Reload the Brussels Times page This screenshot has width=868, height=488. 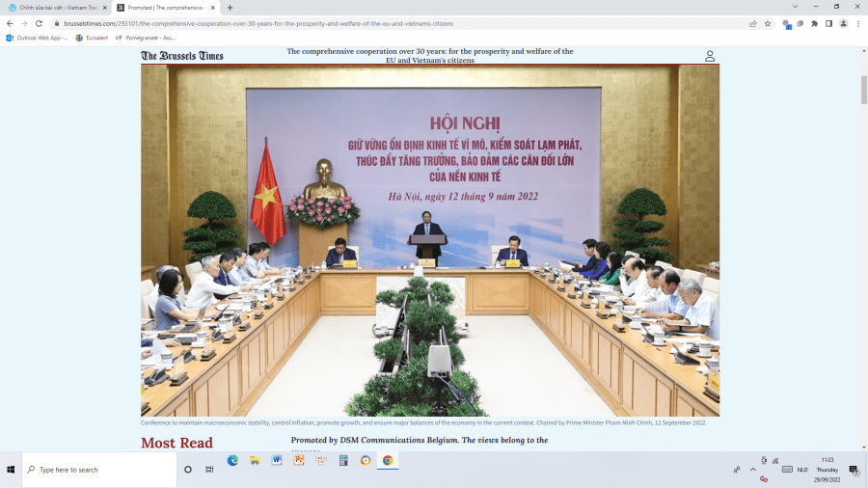(39, 23)
